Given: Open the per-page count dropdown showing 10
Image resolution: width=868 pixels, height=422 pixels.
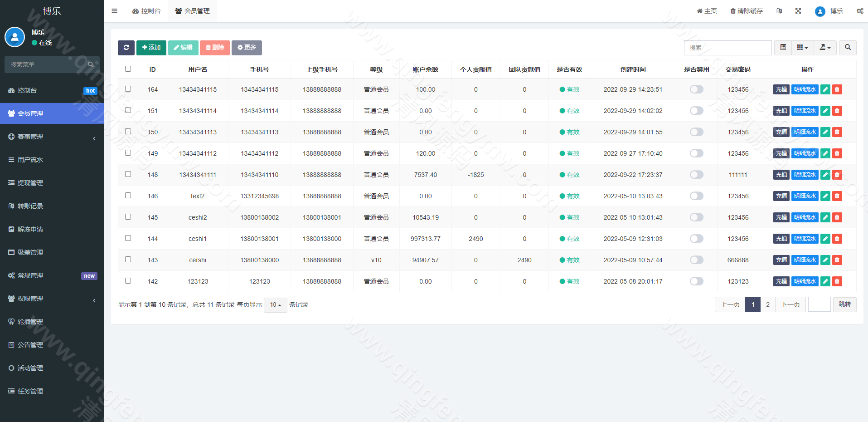Looking at the screenshot, I should [x=275, y=305].
